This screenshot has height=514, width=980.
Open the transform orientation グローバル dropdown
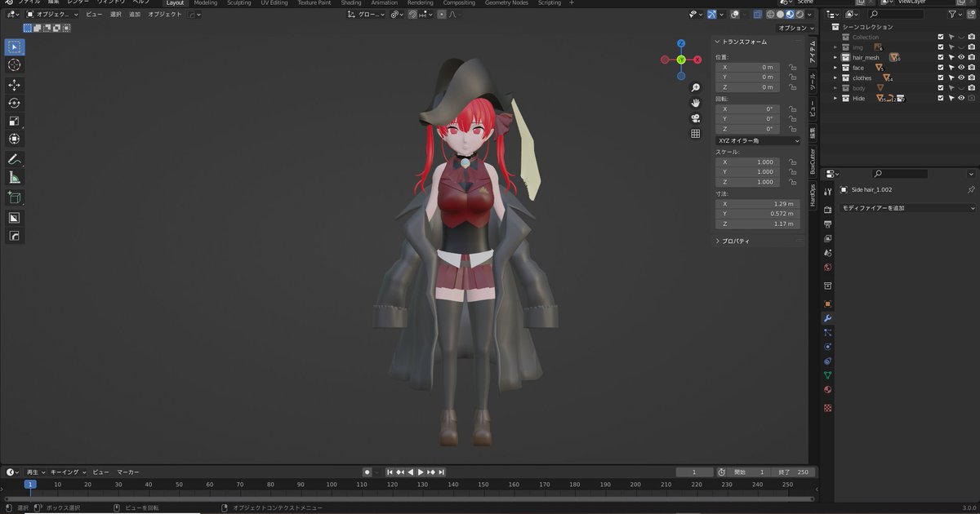(x=370, y=14)
